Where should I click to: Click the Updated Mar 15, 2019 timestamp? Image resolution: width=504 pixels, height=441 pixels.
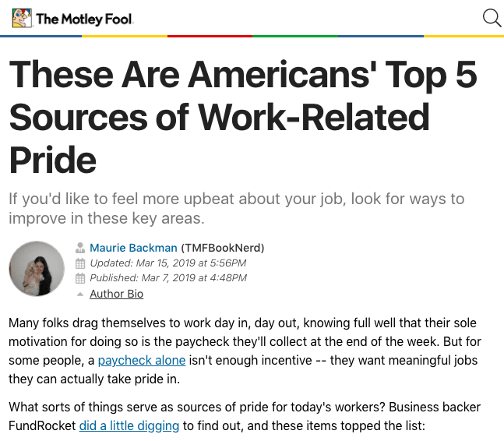[168, 263]
